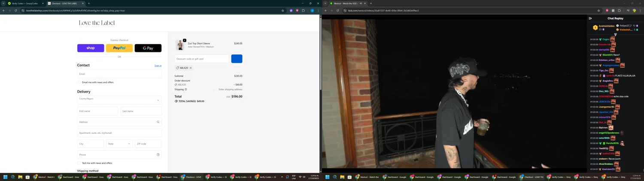This screenshot has width=644, height=181.
Task: Switch to Checkout - LOVE taskbar window
Action: (x=191, y=177)
